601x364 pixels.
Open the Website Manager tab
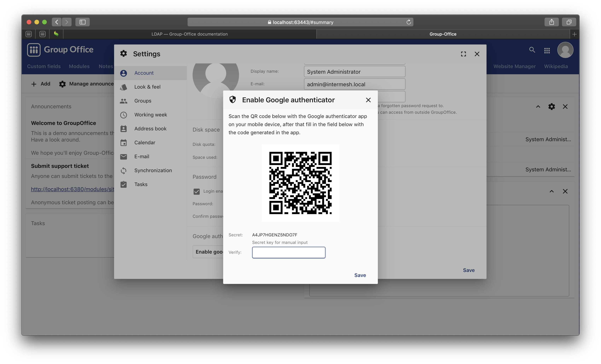point(514,66)
